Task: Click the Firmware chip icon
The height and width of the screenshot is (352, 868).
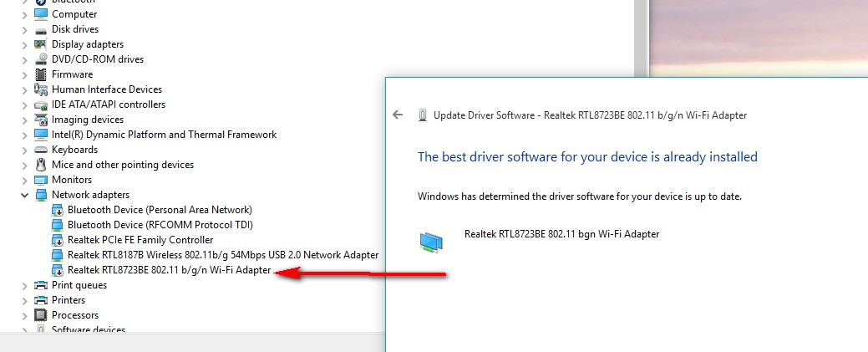Action: pos(41,74)
